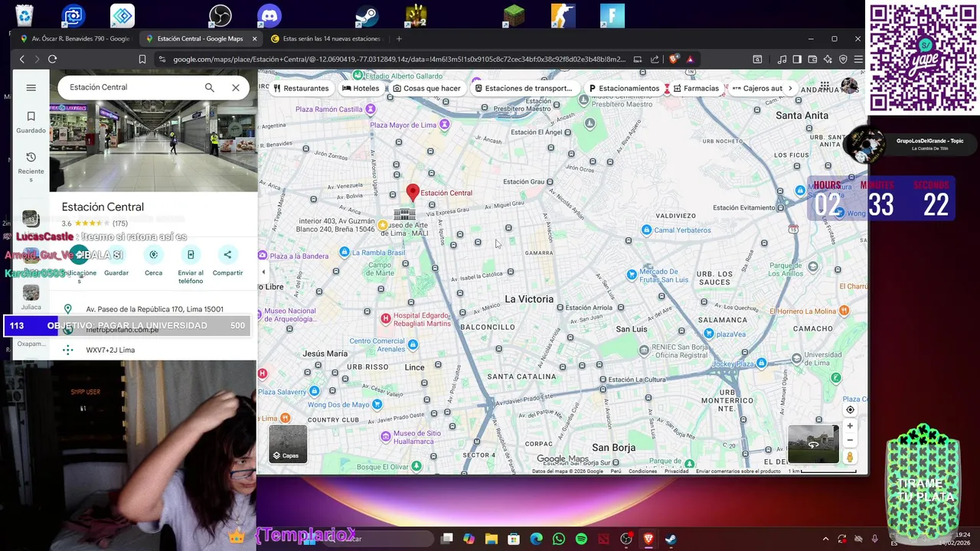The image size is (980, 551).
Task: Select the Farmacias filter chip
Action: point(695,88)
